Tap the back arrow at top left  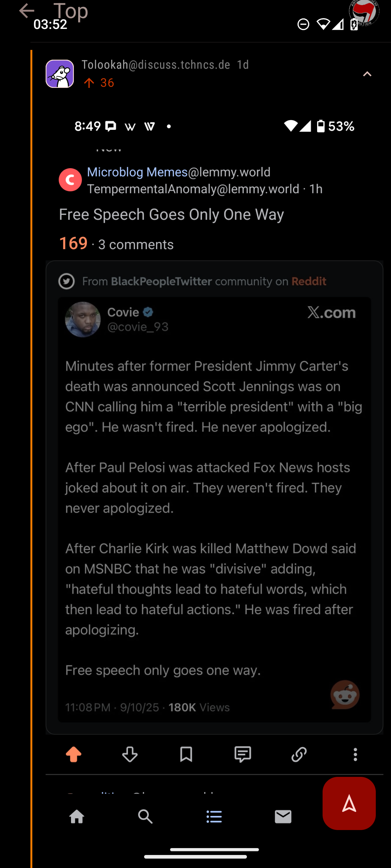(x=26, y=11)
